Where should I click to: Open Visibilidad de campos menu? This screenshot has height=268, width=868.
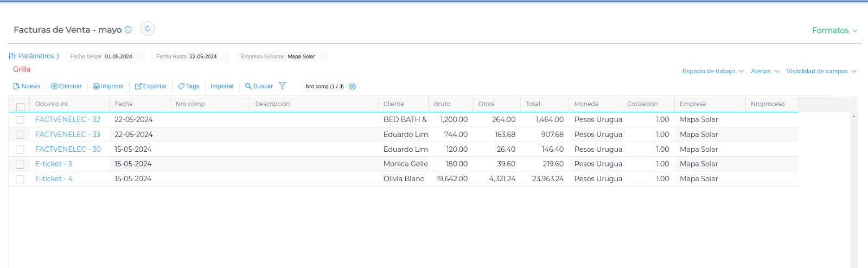tap(821, 71)
